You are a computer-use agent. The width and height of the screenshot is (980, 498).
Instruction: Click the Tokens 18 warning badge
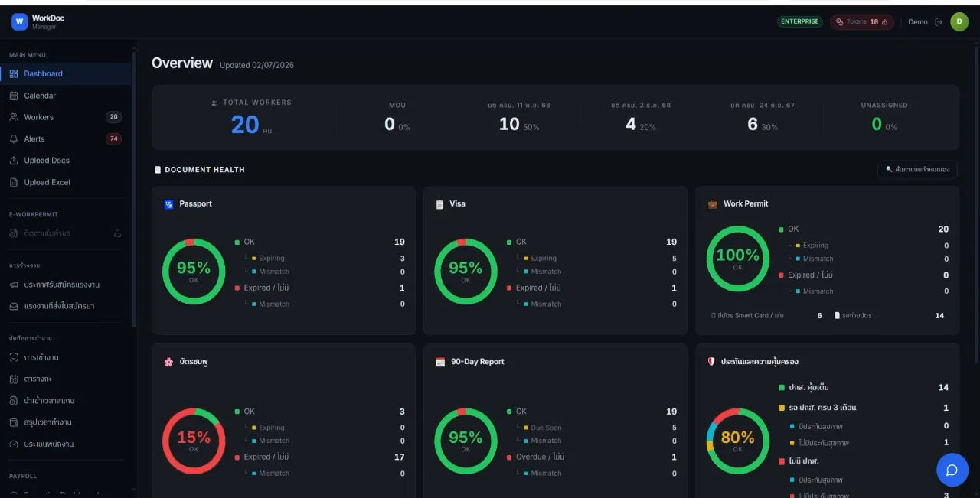861,21
